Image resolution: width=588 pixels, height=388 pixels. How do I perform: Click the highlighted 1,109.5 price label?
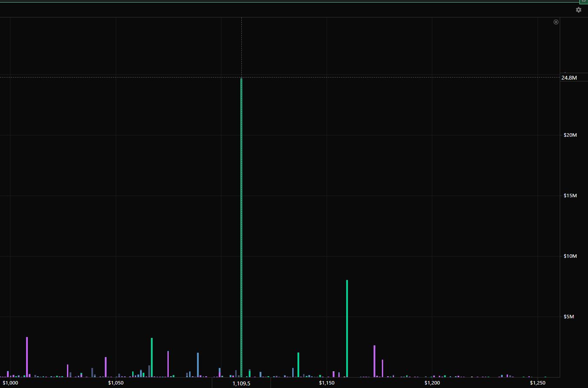click(x=241, y=383)
